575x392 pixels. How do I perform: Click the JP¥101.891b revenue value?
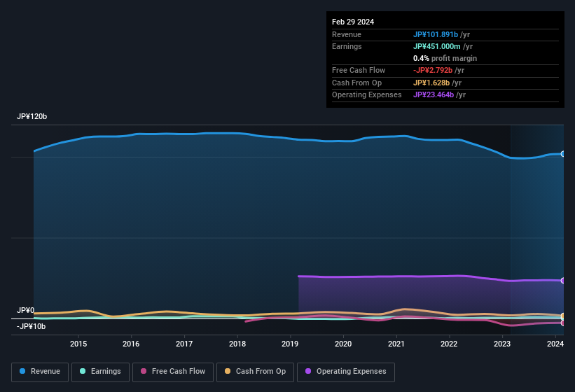pos(436,34)
